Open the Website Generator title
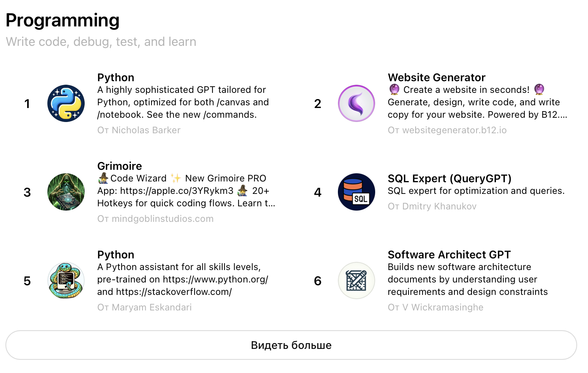This screenshot has height=373, width=588. point(437,77)
